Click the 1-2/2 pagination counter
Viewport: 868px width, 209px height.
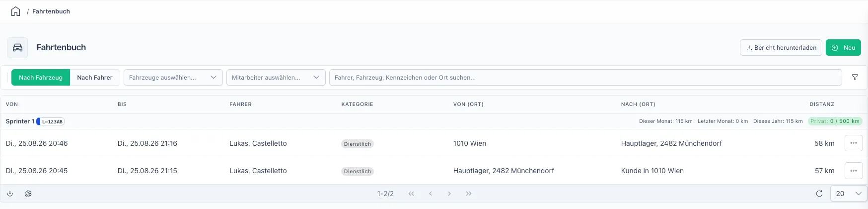coord(385,194)
